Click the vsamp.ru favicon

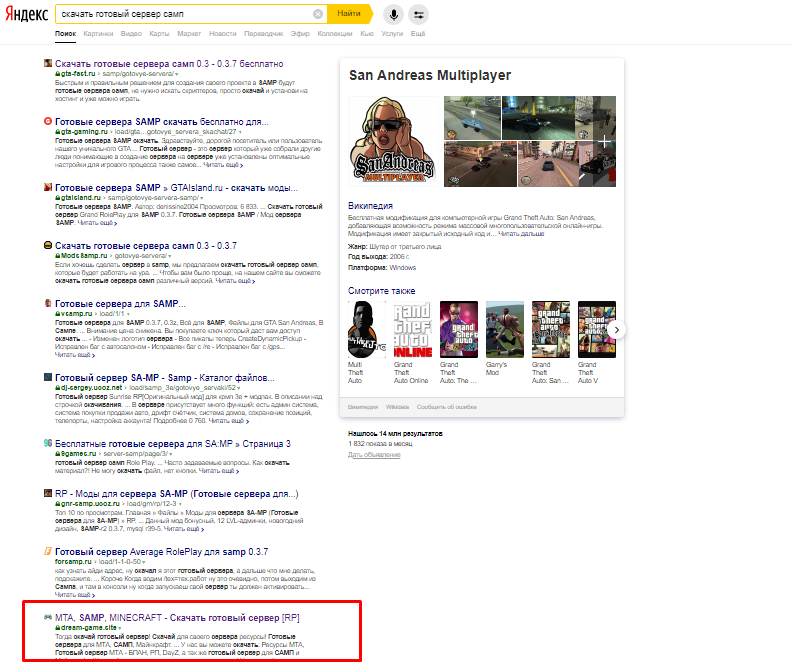click(x=48, y=303)
